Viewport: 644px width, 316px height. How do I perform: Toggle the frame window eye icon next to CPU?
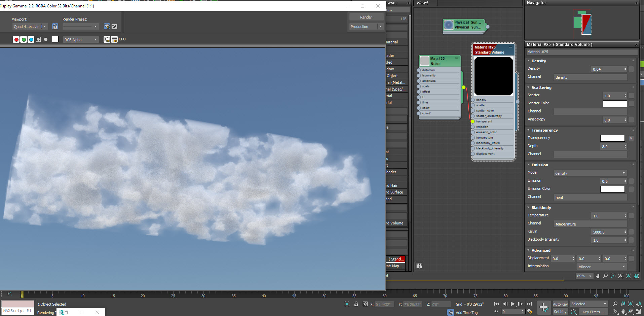point(114,39)
